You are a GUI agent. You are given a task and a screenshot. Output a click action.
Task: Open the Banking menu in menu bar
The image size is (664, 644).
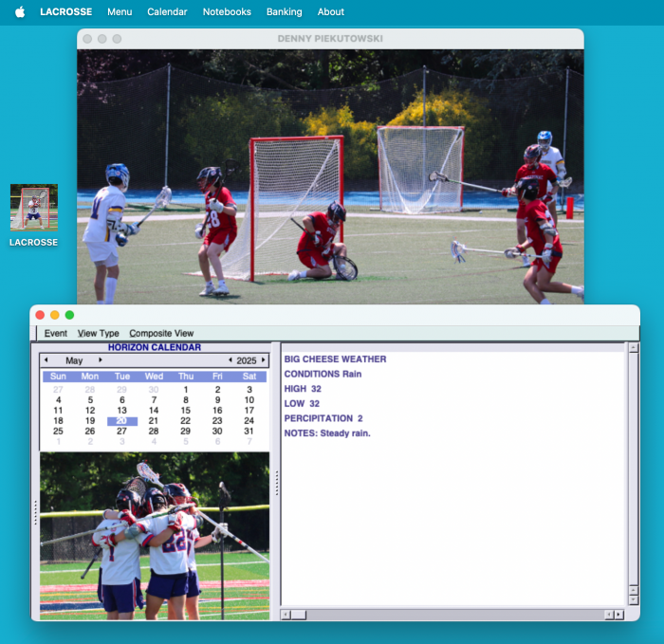pyautogui.click(x=284, y=12)
